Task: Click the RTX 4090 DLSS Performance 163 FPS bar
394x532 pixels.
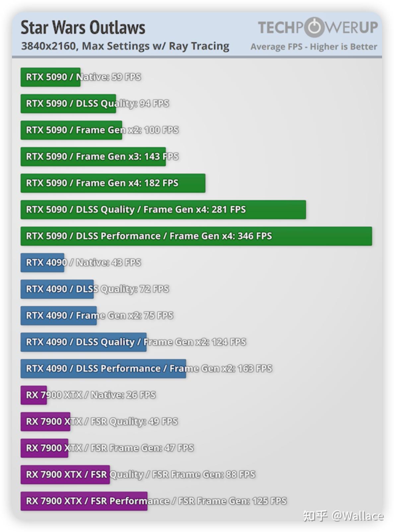Action: pos(103,369)
